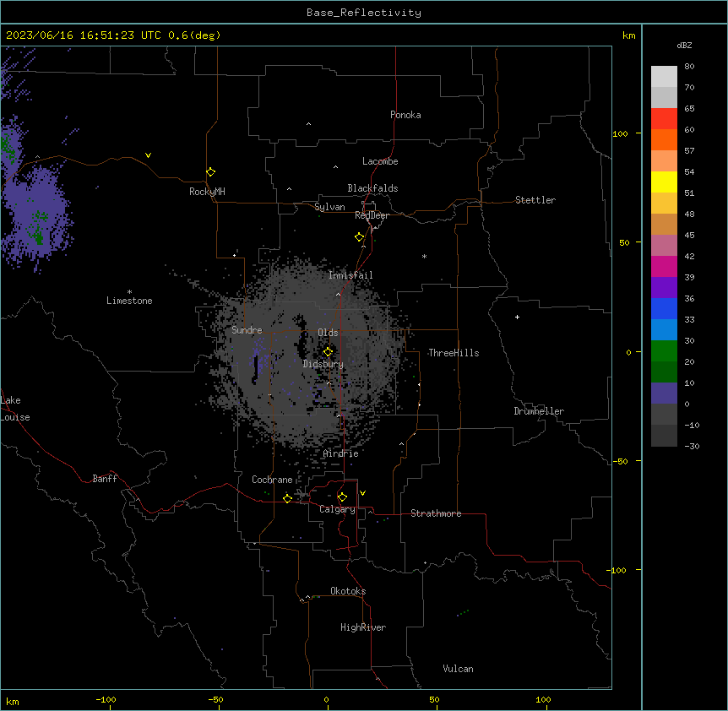Pick the magenta 42-39 dBZ legend swatch
This screenshot has height=711, width=728.
click(664, 266)
